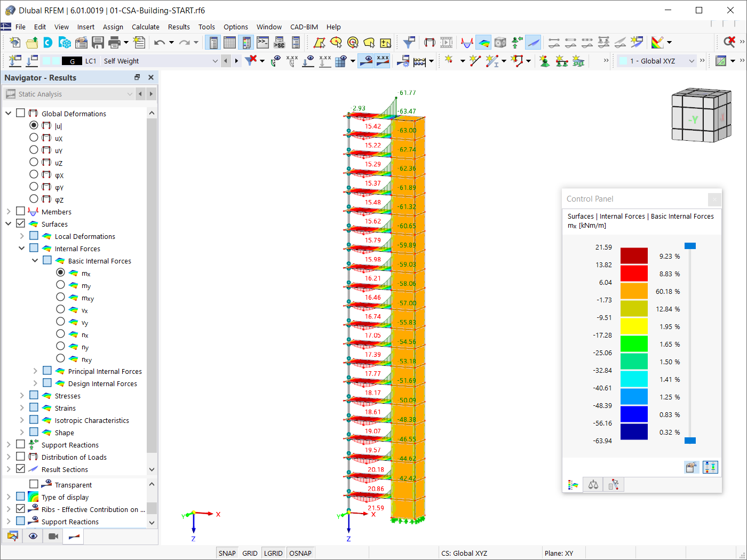Toggle the Members results checkbox
747x560 pixels.
(20, 211)
